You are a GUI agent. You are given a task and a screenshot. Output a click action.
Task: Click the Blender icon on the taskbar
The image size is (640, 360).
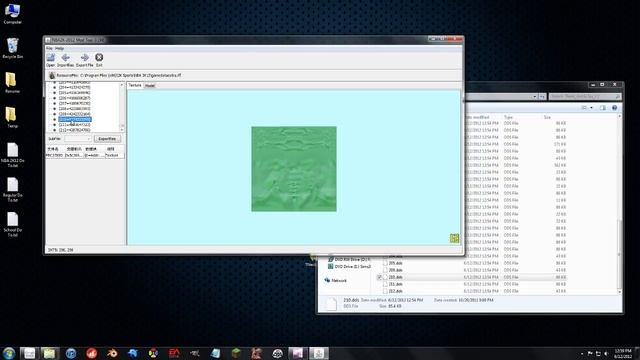pos(112,353)
